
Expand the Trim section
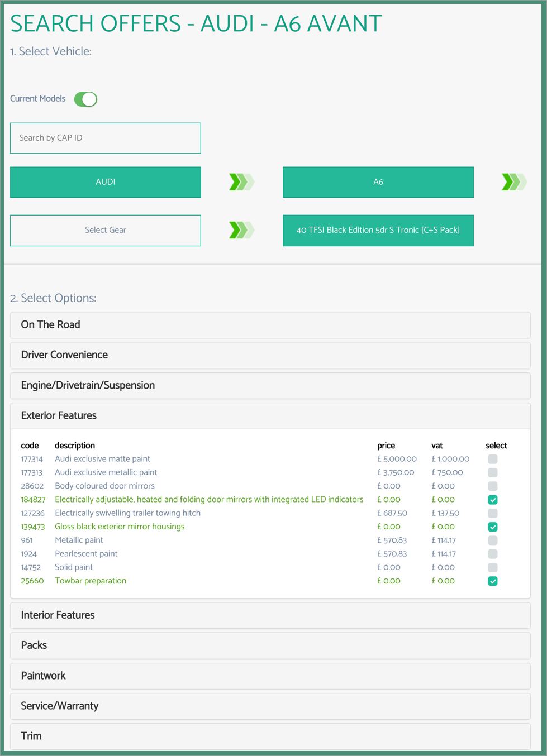point(270,736)
